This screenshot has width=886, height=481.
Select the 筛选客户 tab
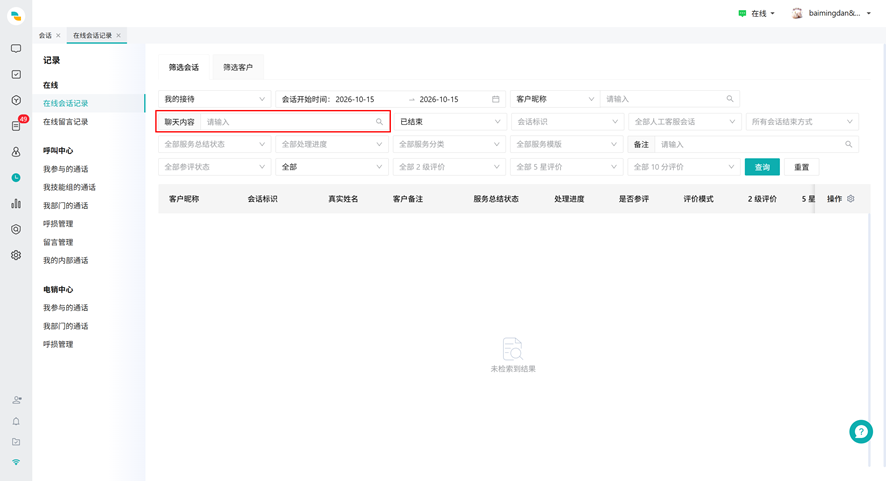238,67
